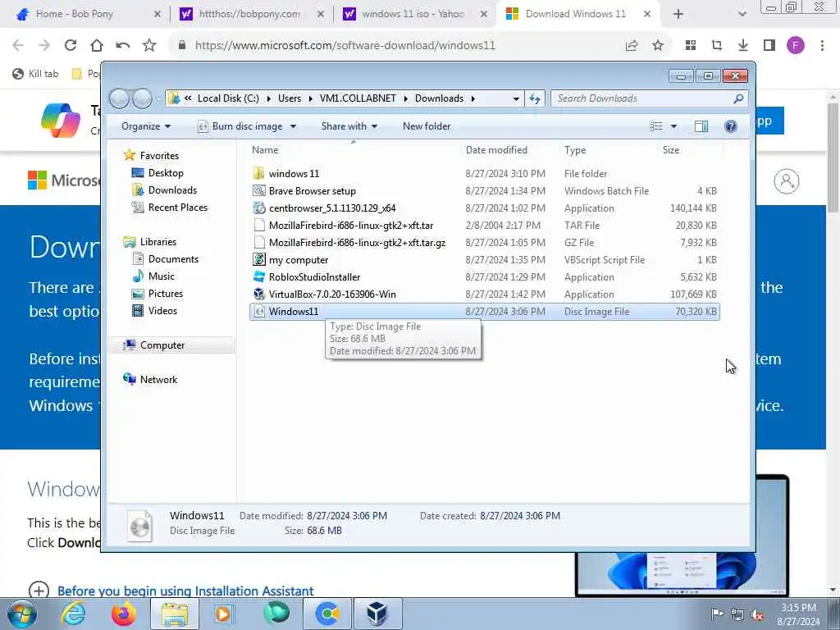Open the Music library
The image size is (840, 630).
click(162, 276)
